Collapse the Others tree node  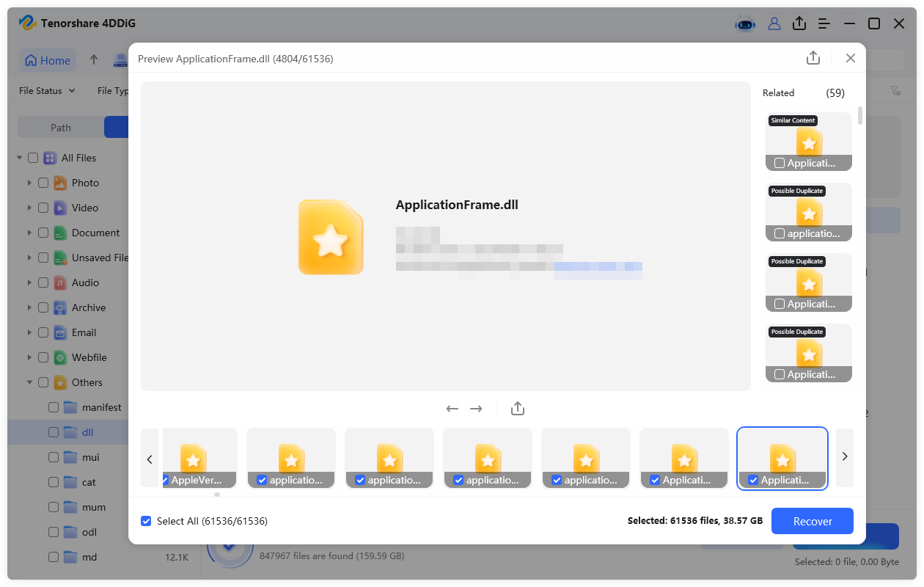pos(29,382)
